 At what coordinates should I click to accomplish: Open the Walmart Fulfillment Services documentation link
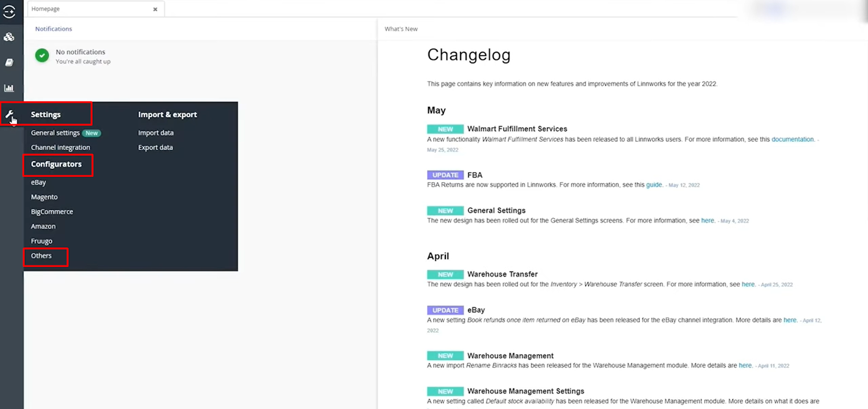793,140
